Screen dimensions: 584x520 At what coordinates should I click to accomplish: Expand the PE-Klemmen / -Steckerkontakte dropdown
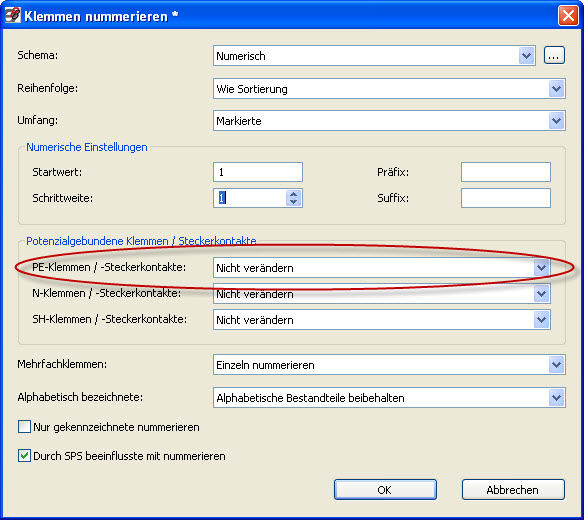(382, 267)
